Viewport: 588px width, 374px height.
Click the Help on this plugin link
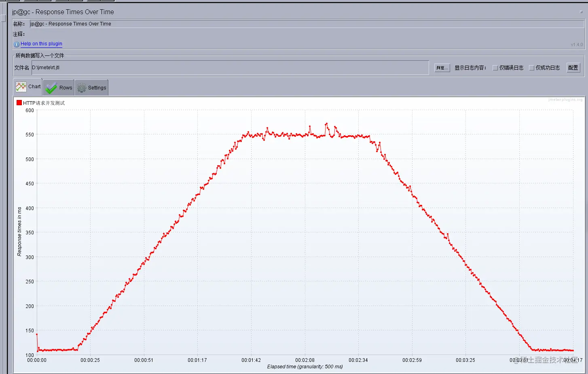coord(41,44)
